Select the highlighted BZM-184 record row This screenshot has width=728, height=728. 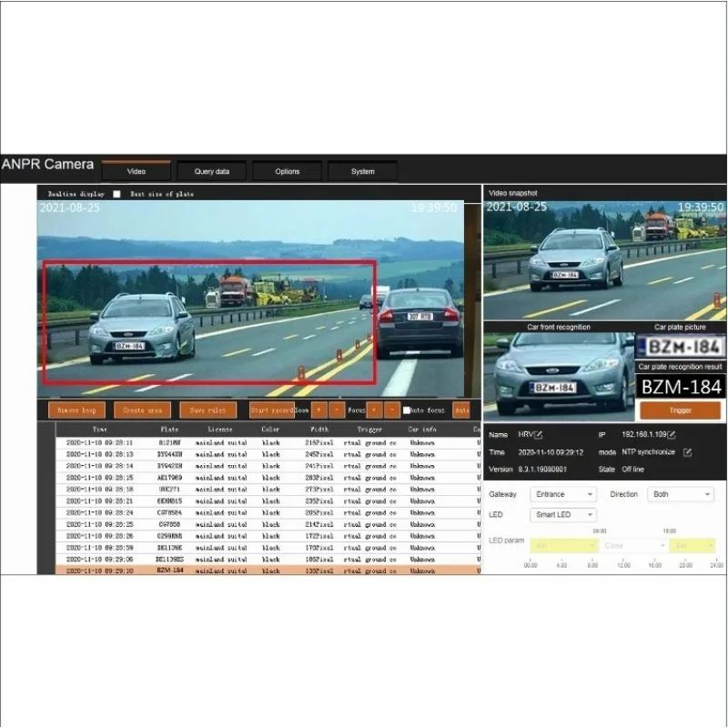pyautogui.click(x=264, y=571)
